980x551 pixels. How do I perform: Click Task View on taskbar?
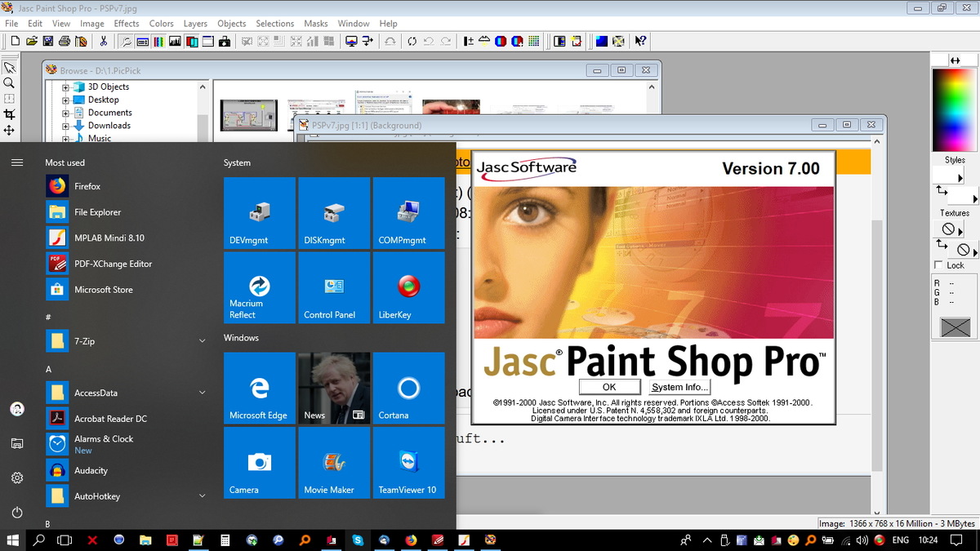click(x=65, y=540)
